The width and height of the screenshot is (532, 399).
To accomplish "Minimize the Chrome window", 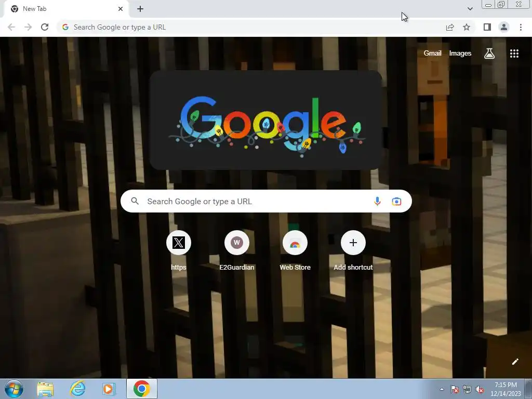I will click(x=488, y=4).
